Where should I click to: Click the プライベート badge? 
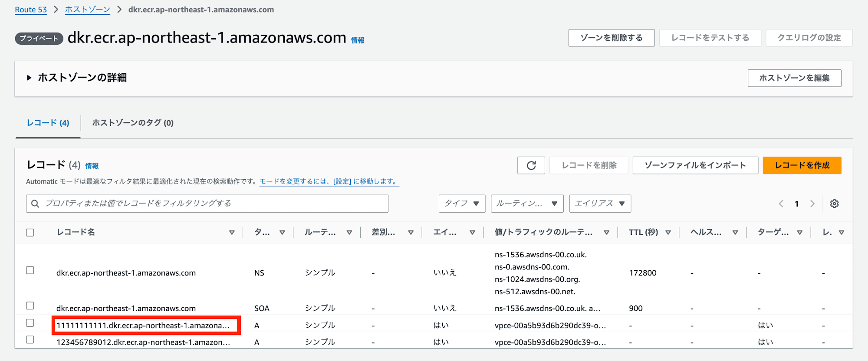39,38
